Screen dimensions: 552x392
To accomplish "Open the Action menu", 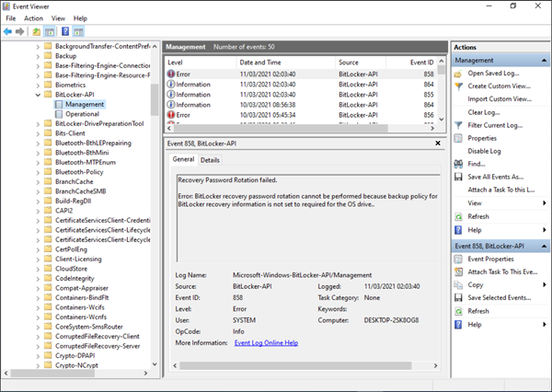I will [33, 17].
